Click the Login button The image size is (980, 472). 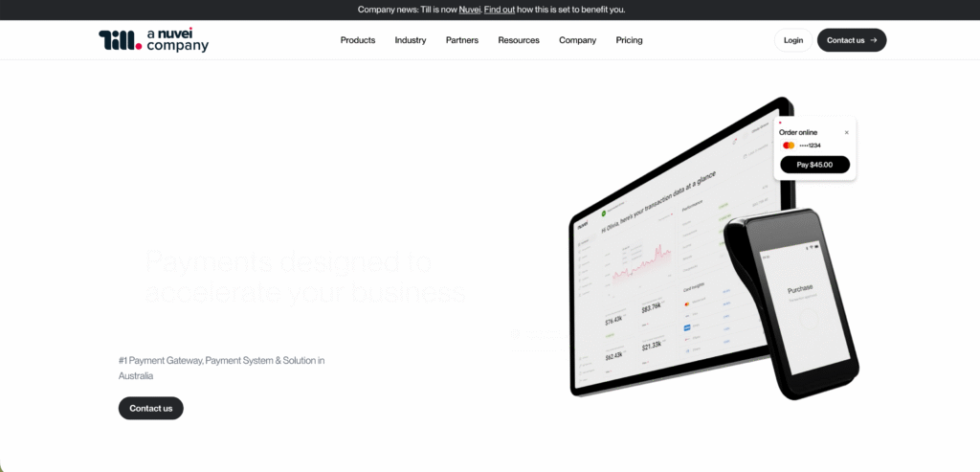click(793, 40)
